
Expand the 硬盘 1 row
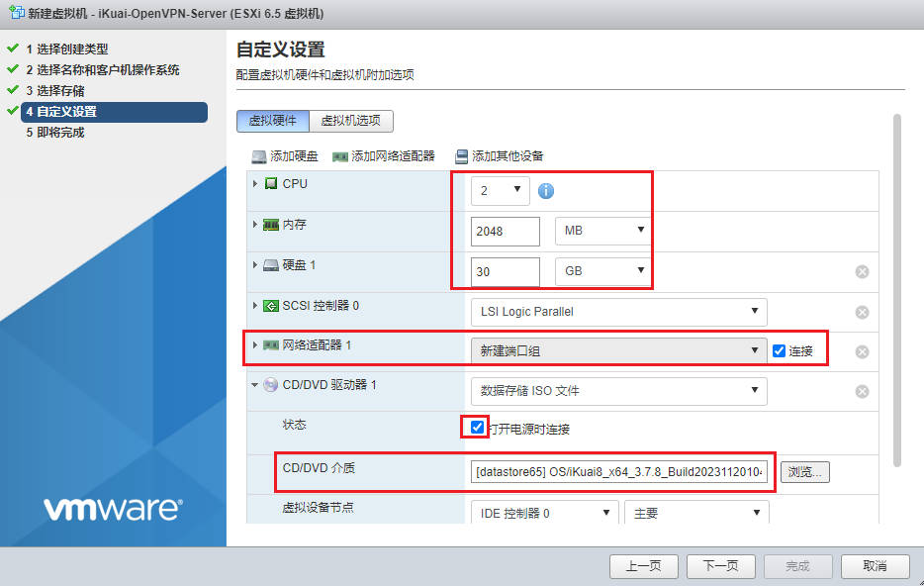255,265
